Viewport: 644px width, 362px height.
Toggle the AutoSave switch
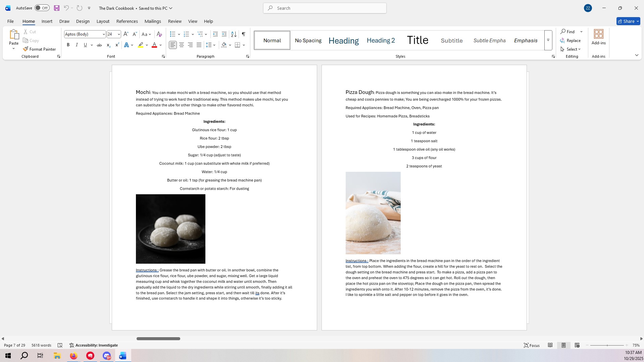click(x=42, y=8)
